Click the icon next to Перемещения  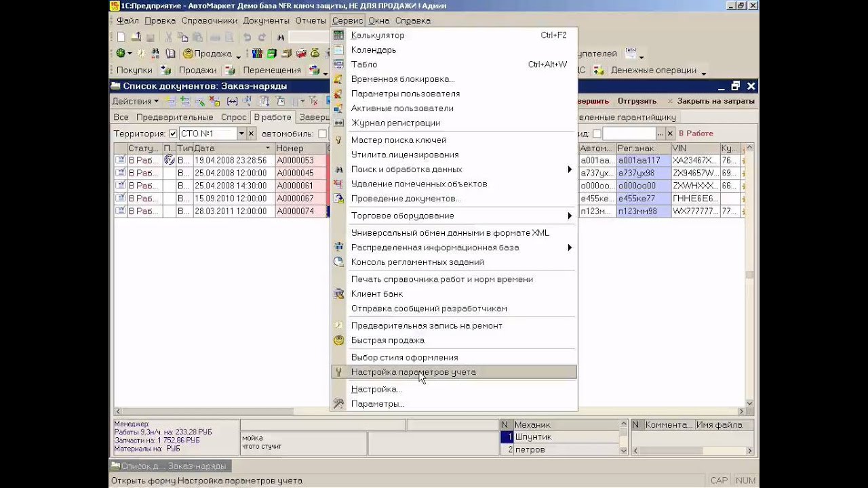tap(314, 70)
